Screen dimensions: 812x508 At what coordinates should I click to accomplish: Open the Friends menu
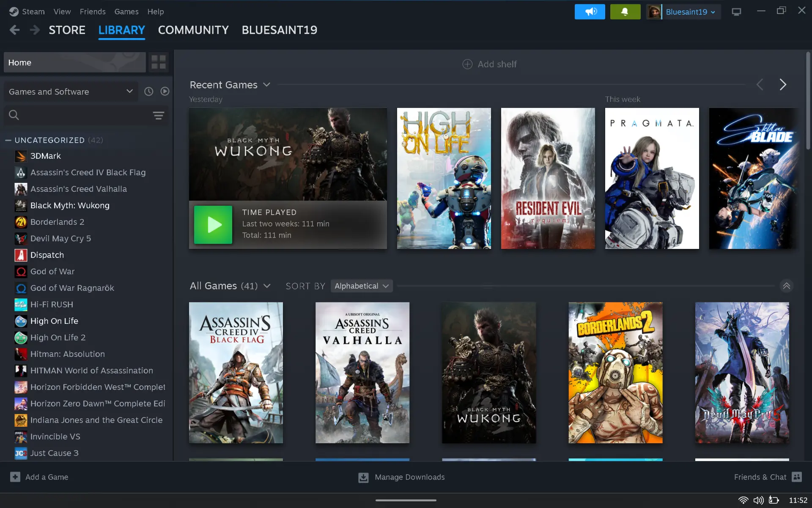(x=93, y=12)
